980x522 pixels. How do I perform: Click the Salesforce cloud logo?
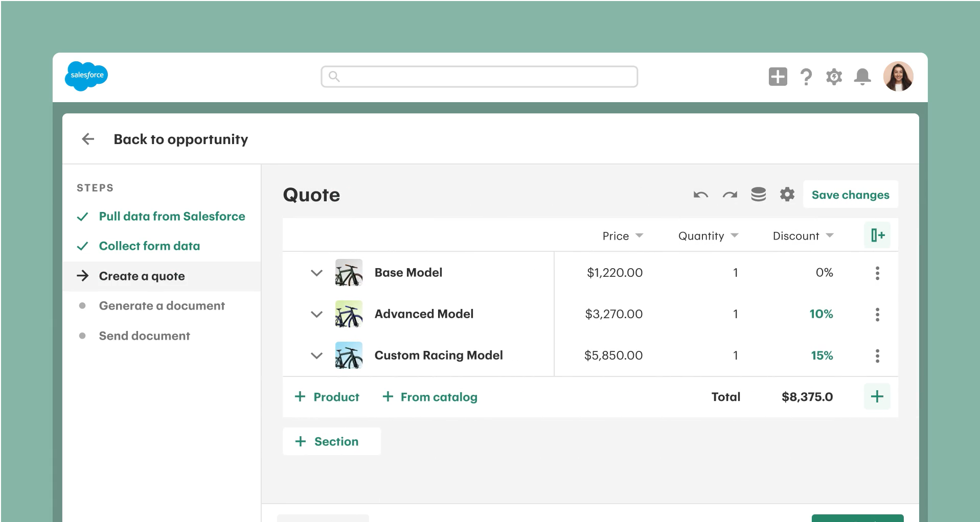pyautogui.click(x=86, y=76)
